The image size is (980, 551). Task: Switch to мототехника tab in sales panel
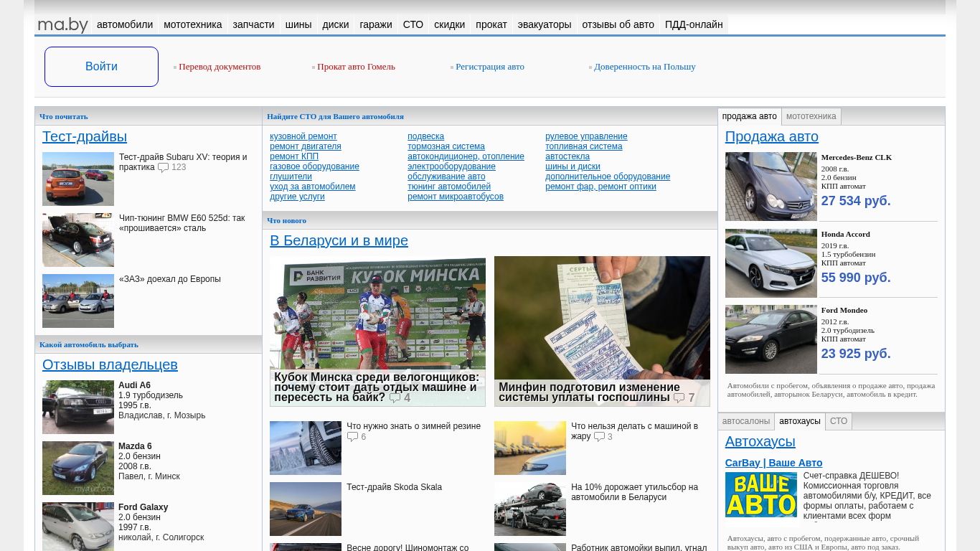pos(811,116)
